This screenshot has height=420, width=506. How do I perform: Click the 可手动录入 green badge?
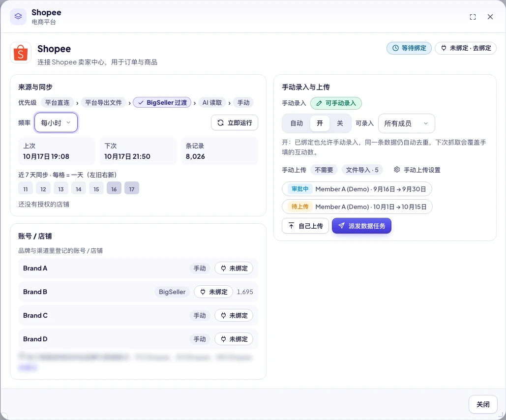point(336,103)
